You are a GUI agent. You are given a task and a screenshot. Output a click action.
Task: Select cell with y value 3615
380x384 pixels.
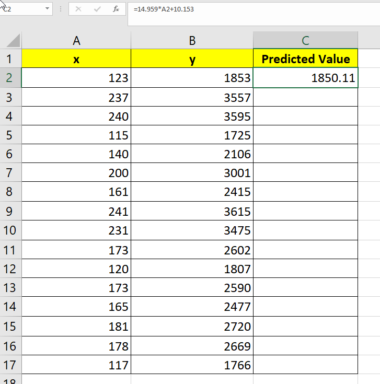tap(192, 211)
